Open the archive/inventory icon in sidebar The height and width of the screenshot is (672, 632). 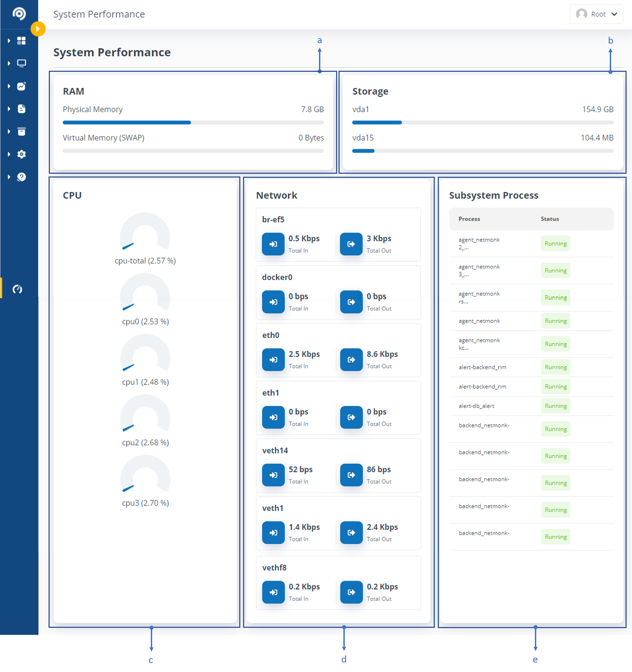click(21, 131)
